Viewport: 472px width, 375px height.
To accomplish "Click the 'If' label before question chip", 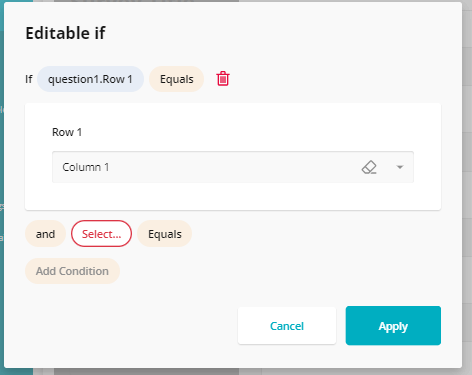I will coord(29,79).
